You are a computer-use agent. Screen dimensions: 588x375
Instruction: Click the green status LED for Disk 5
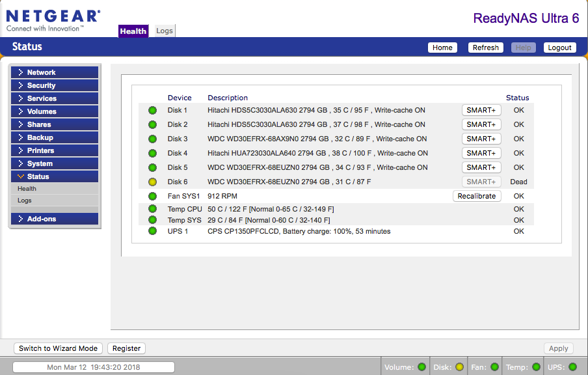pyautogui.click(x=152, y=167)
